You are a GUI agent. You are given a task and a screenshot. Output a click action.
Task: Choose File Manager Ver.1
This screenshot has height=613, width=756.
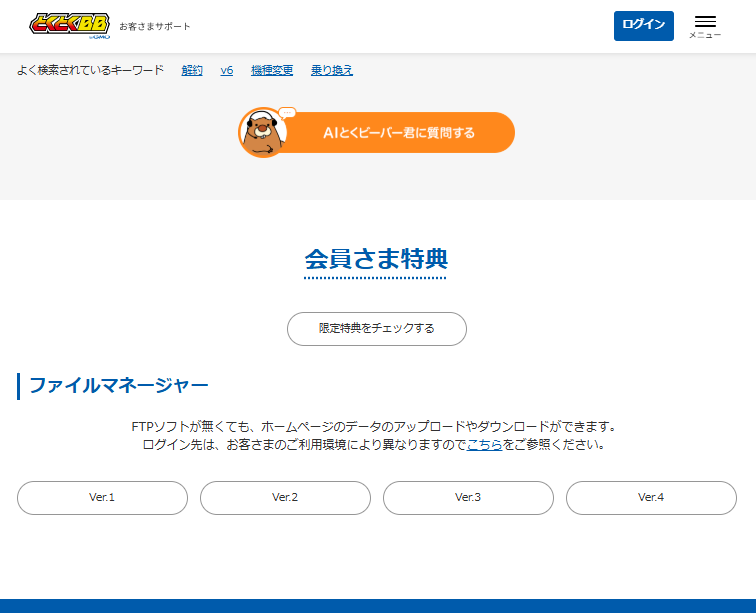click(102, 498)
